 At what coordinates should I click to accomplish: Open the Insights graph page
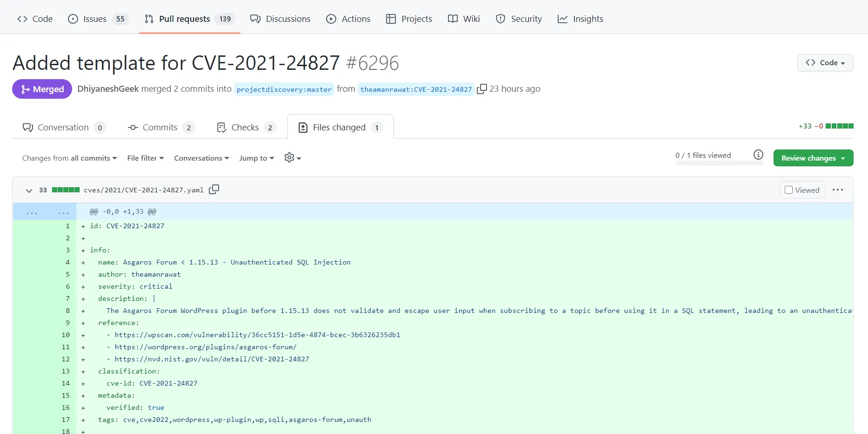580,19
